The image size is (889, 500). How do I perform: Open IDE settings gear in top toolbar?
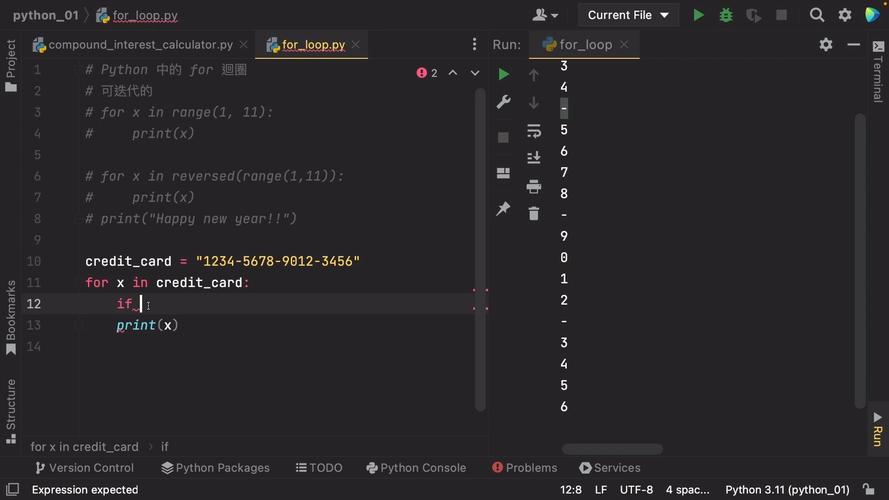point(845,15)
